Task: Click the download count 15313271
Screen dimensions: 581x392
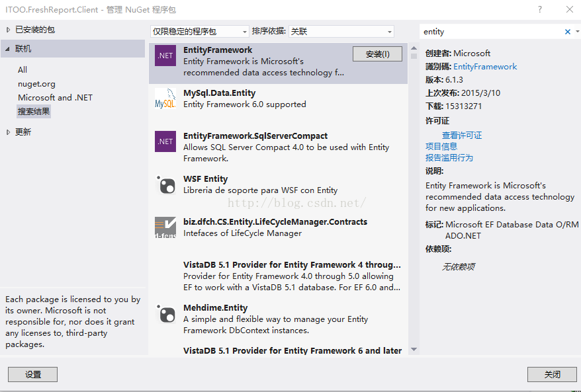Action: pos(463,106)
